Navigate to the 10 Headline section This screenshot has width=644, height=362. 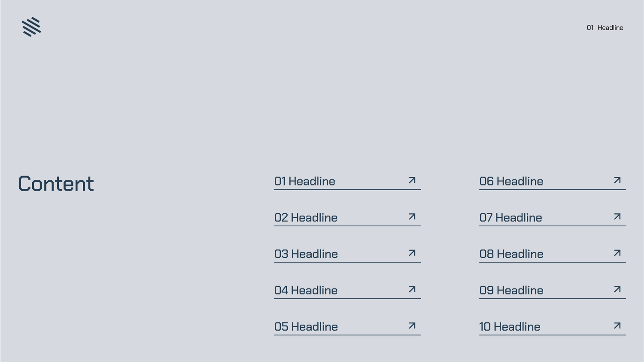[510, 327]
